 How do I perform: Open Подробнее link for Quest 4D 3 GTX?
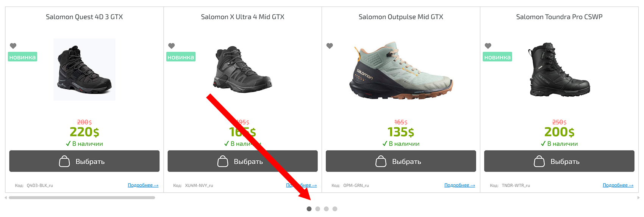143,185
